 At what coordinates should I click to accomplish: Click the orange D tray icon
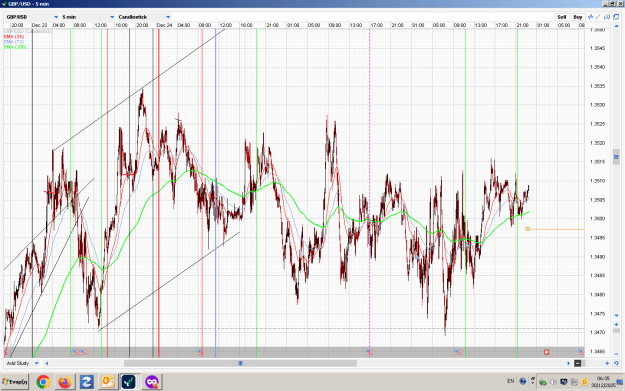click(x=584, y=382)
